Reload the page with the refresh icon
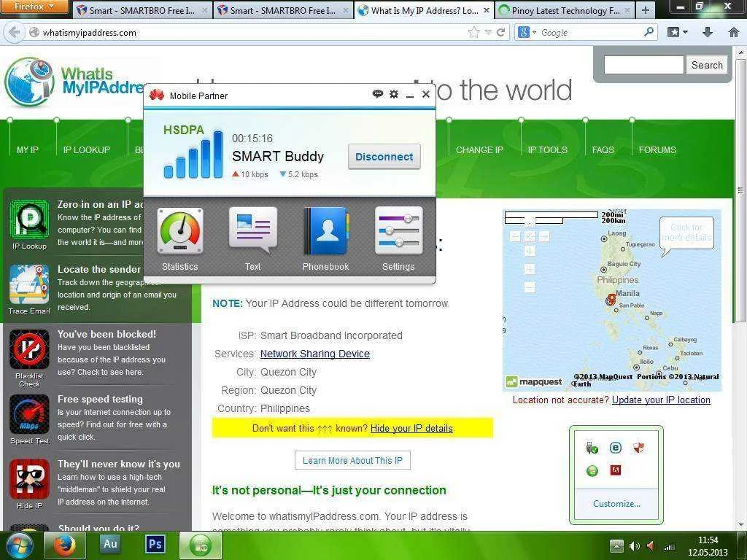The image size is (747, 560). tap(500, 32)
